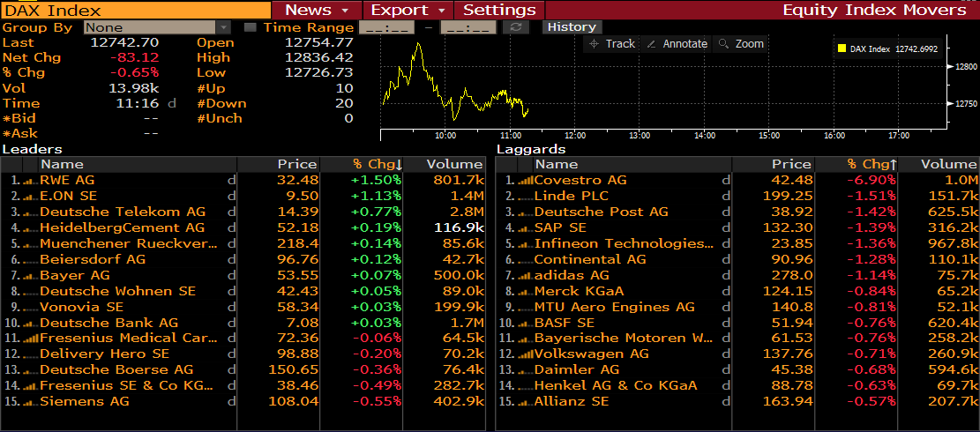Image resolution: width=980 pixels, height=432 pixels.
Task: Click the bar-chart icon beside Daimler AG
Action: pyautogui.click(x=525, y=369)
